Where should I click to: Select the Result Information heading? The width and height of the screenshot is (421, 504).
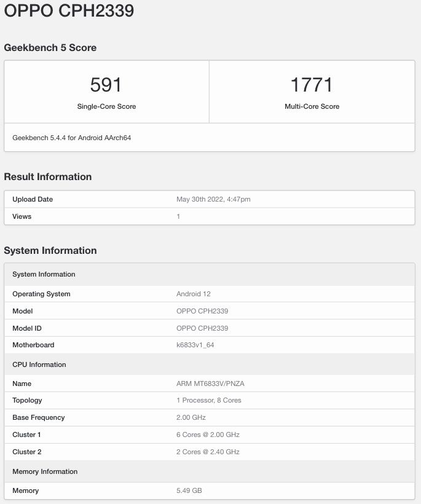[x=47, y=177]
